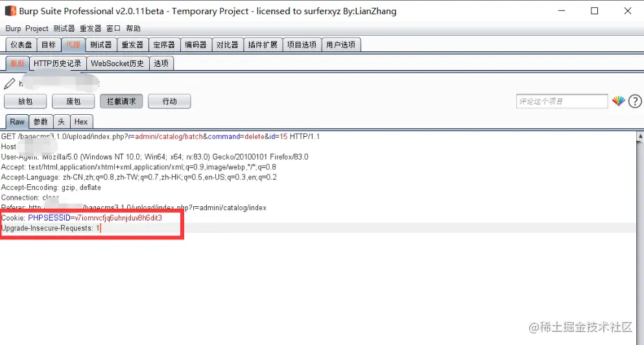
Task: Switch to the 测试器 main tab
Action: coord(101,45)
